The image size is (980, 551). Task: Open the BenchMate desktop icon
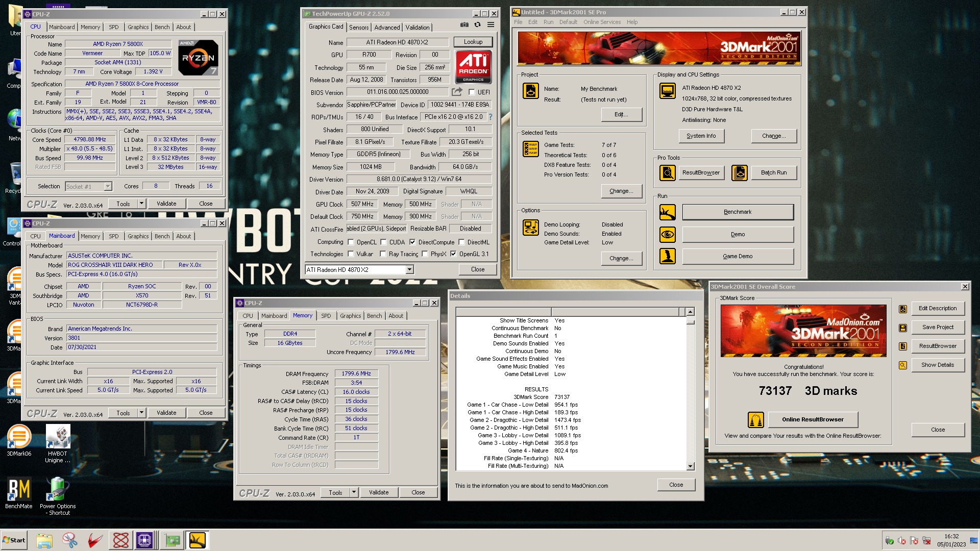click(x=19, y=493)
